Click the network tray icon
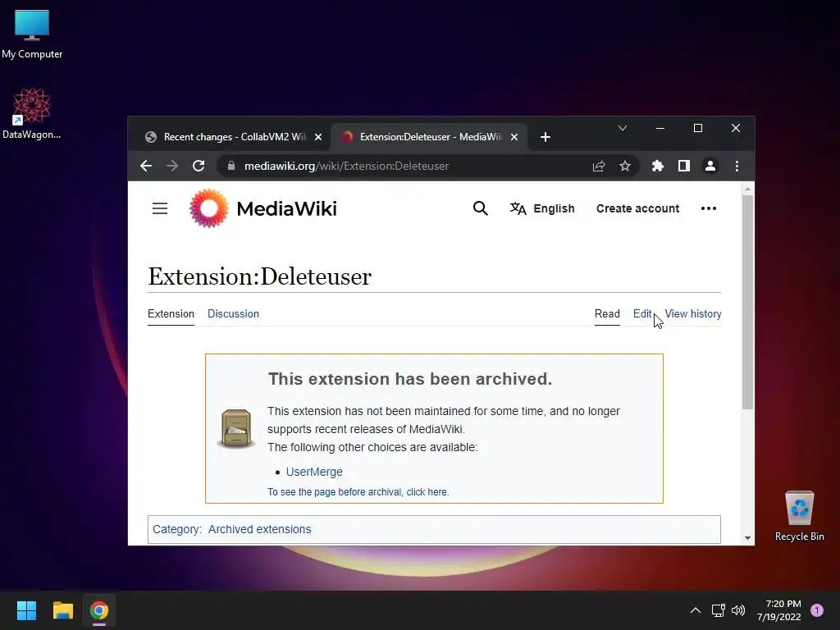Screen dimensions: 840x630 click(718, 610)
